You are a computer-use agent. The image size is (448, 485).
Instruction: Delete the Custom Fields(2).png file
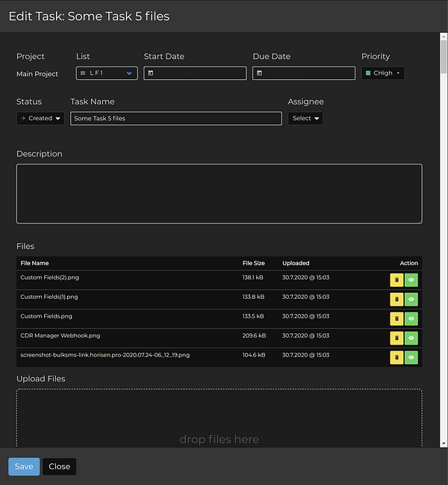pos(396,279)
